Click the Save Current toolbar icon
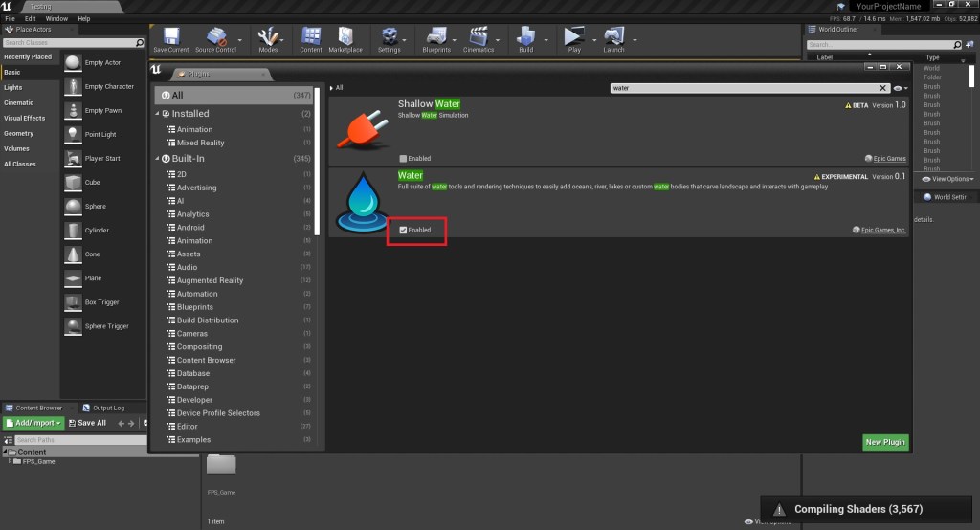Image resolution: width=980 pixels, height=530 pixels. [x=171, y=38]
